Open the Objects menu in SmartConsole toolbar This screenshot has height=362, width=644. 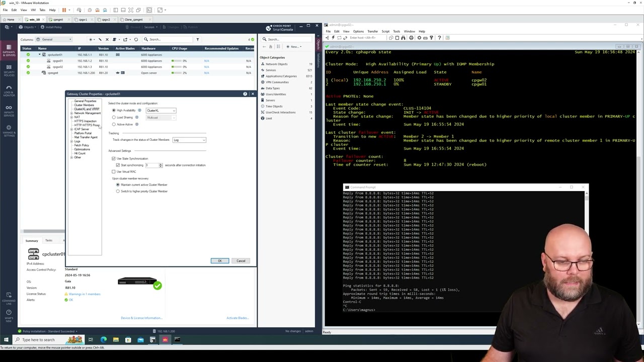(27, 27)
